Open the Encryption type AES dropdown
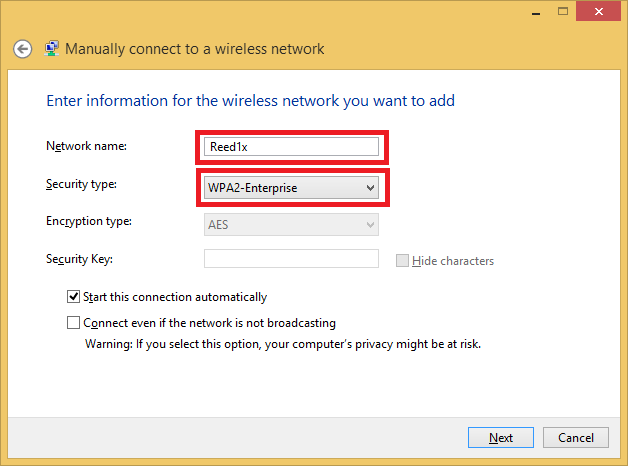The image size is (628, 466). (x=291, y=224)
